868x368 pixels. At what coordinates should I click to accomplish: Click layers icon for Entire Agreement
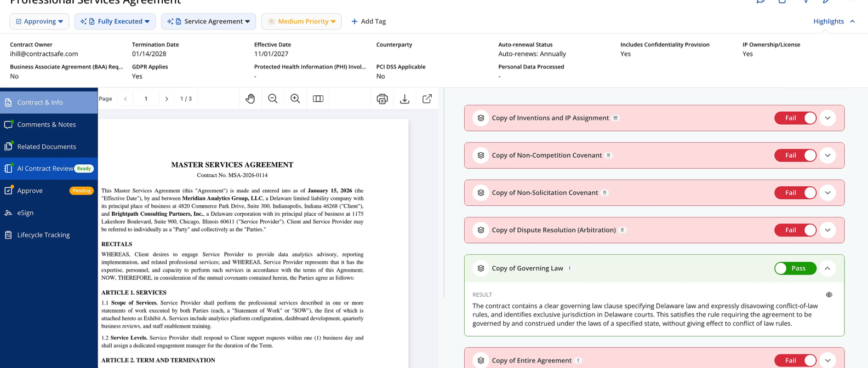tap(481, 360)
